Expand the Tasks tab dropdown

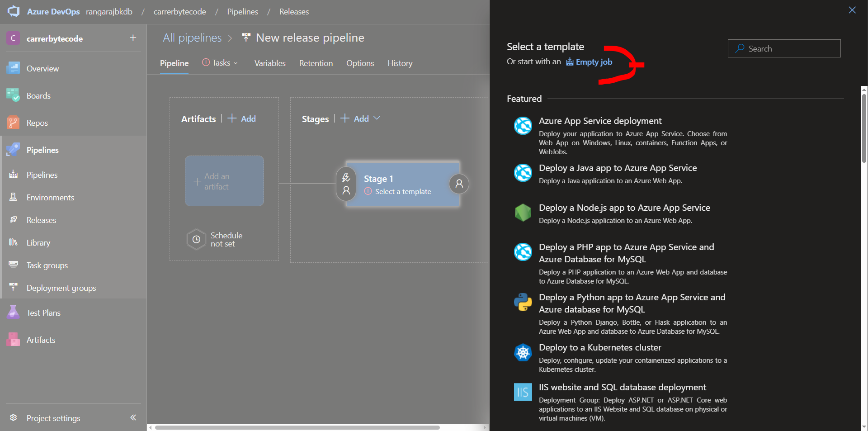pyautogui.click(x=235, y=63)
